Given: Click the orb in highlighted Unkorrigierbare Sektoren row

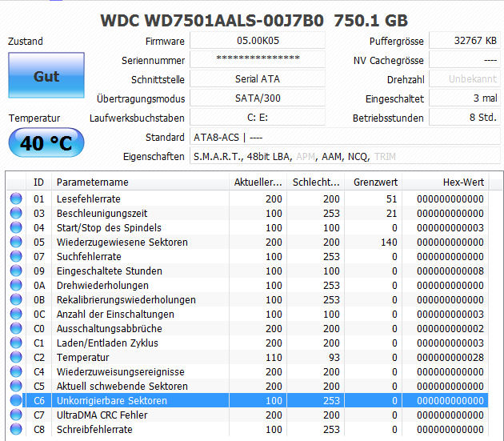Looking at the screenshot, I should [x=16, y=400].
